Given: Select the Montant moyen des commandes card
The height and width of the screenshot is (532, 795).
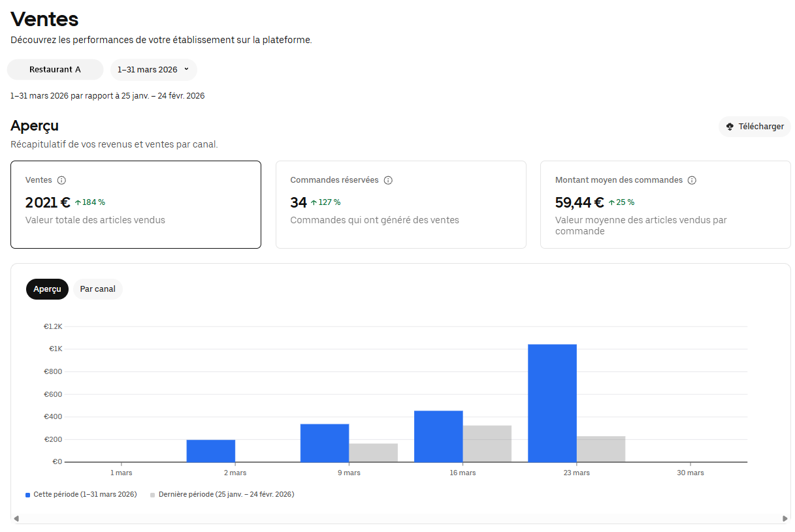Looking at the screenshot, I should pos(665,205).
